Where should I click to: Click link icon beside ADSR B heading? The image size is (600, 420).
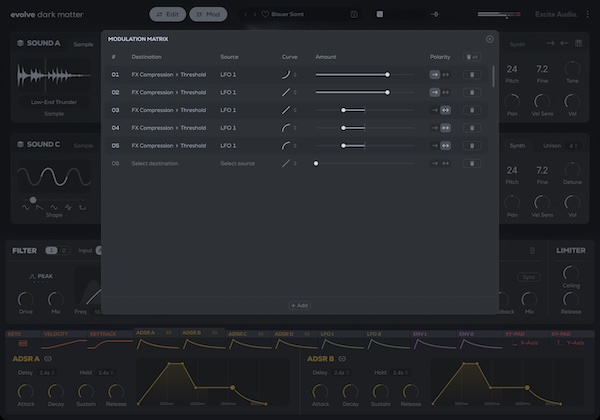tap(342, 359)
